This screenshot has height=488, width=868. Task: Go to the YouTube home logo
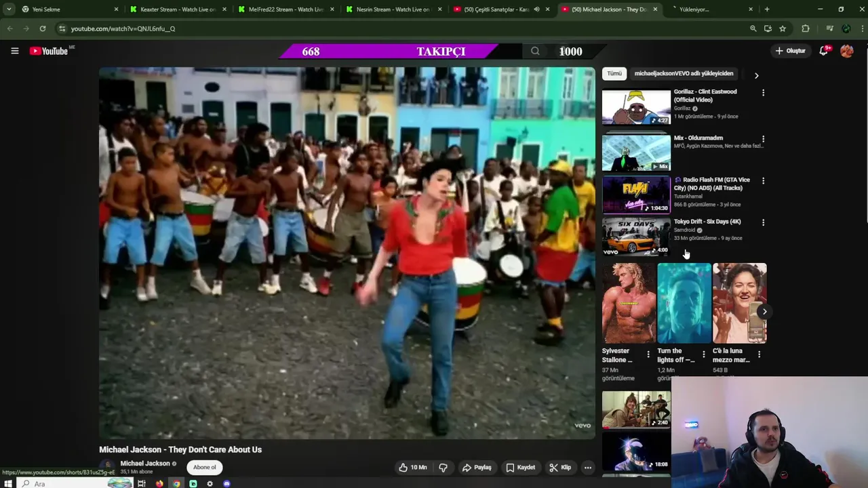pos(49,51)
